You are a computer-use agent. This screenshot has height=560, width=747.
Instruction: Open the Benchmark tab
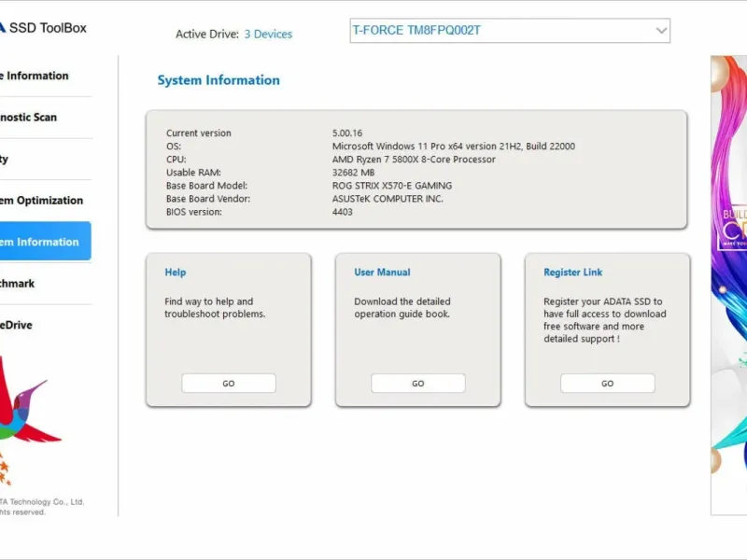point(45,284)
